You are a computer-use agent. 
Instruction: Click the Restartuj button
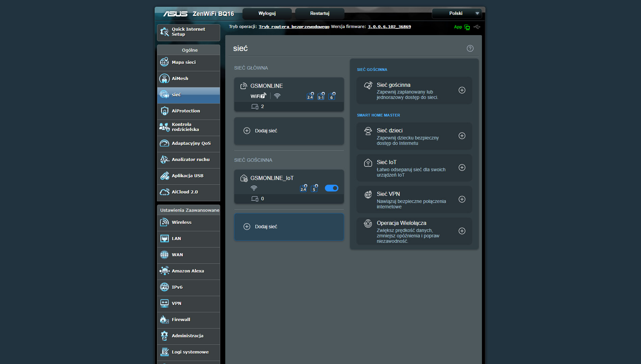tap(320, 14)
